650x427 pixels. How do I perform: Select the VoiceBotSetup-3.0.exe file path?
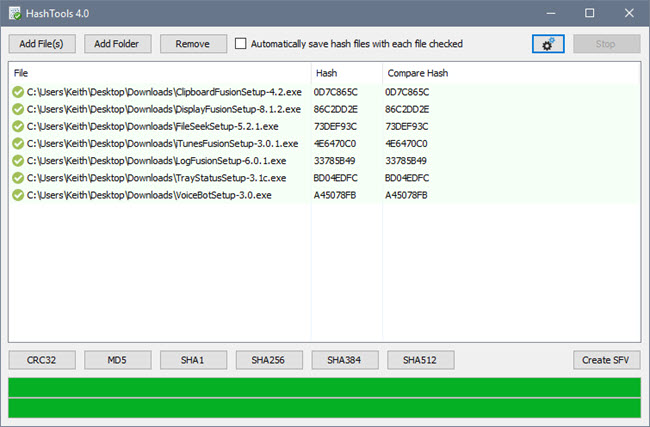point(149,195)
